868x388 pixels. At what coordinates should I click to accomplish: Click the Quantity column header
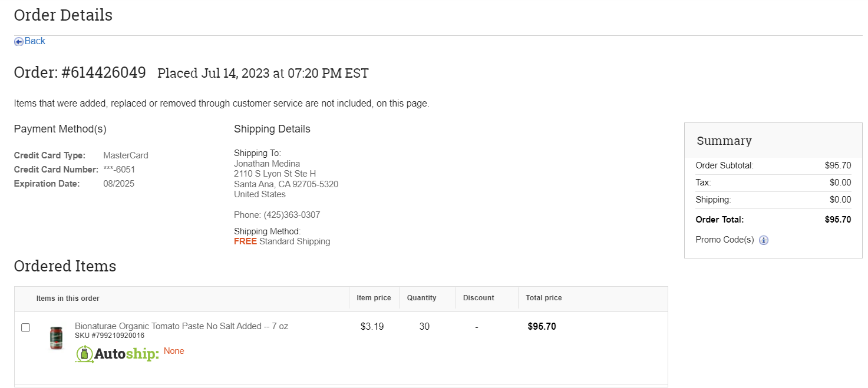422,298
